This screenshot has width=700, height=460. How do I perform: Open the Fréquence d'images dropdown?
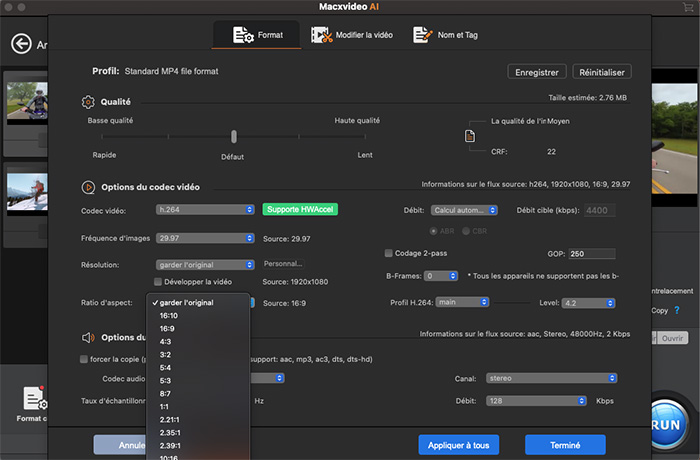coord(205,238)
